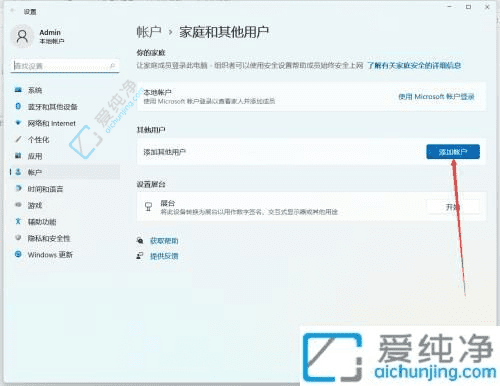Click the Personalization brush icon

tap(18, 139)
